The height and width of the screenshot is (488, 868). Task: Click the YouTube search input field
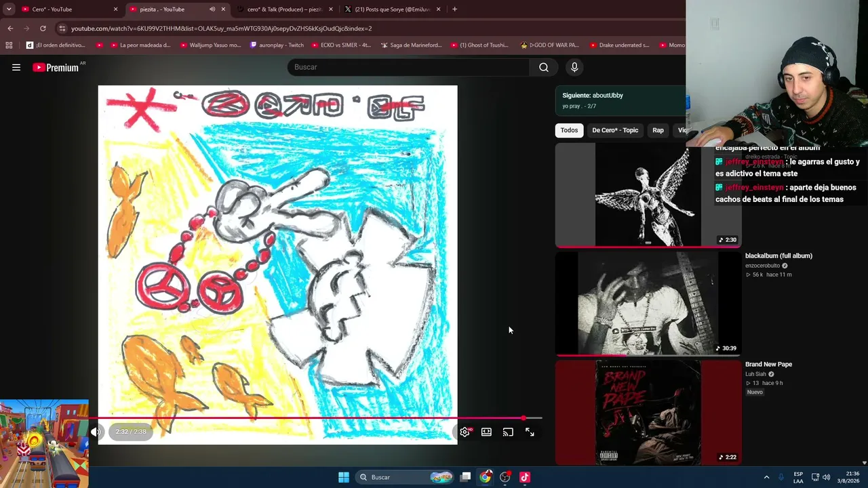pos(408,67)
